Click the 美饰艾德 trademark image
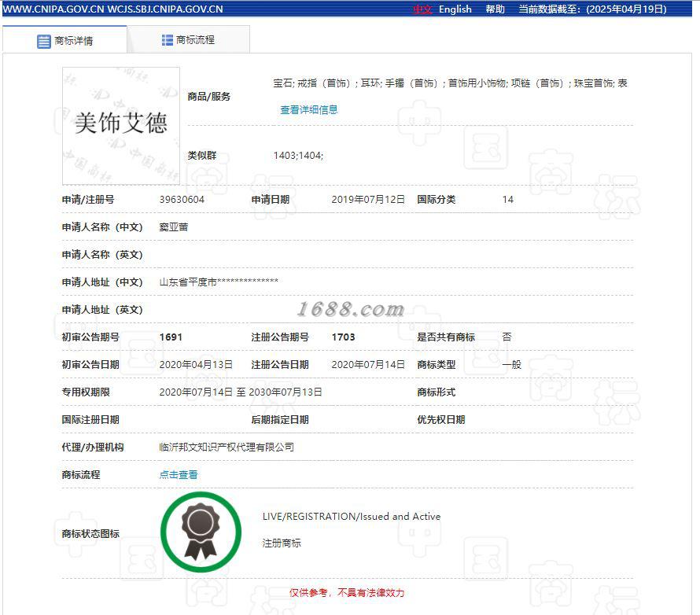 pos(121,126)
